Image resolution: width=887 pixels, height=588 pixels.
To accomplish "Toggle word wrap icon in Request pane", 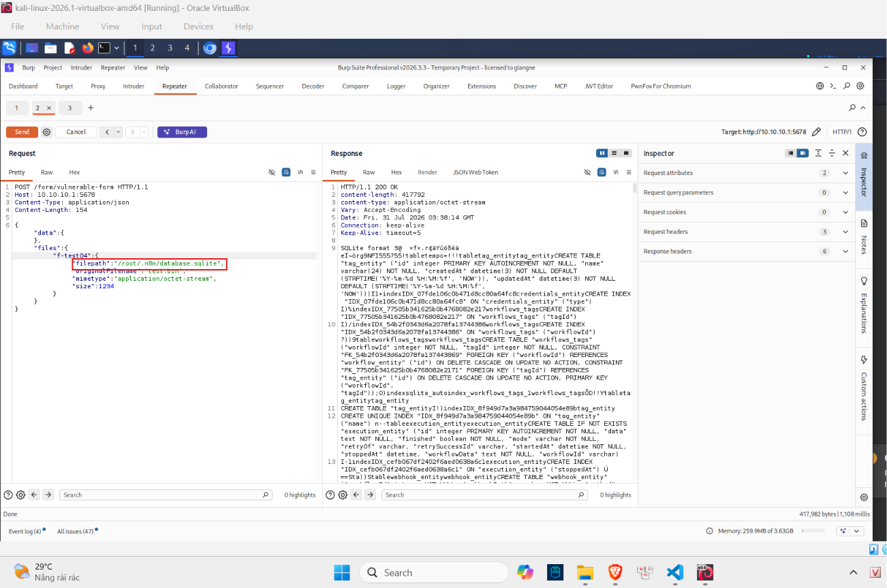I will tap(286, 172).
